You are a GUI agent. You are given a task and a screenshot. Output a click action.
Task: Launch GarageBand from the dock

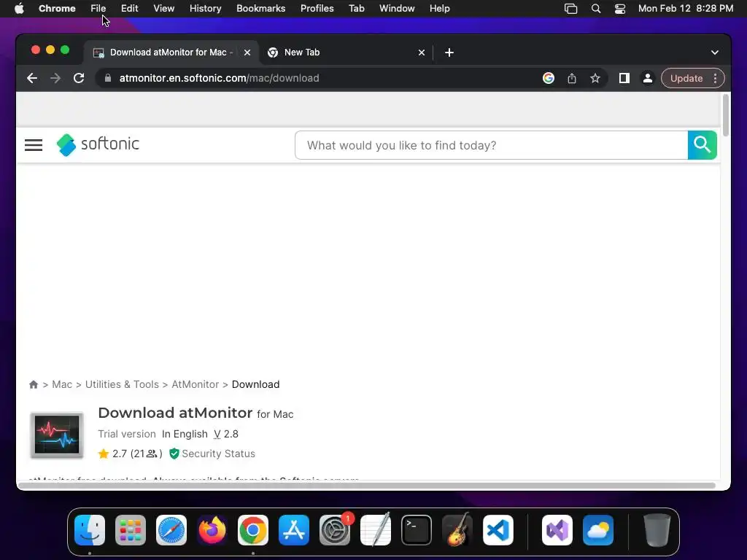pyautogui.click(x=457, y=530)
